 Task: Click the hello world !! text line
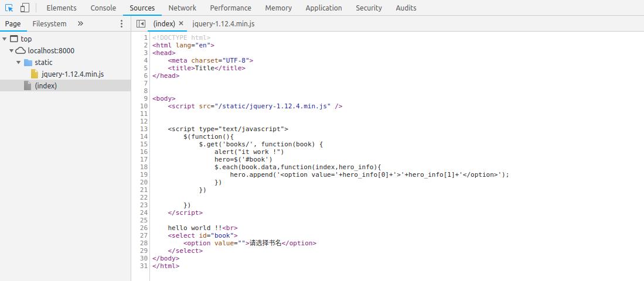coord(203,228)
